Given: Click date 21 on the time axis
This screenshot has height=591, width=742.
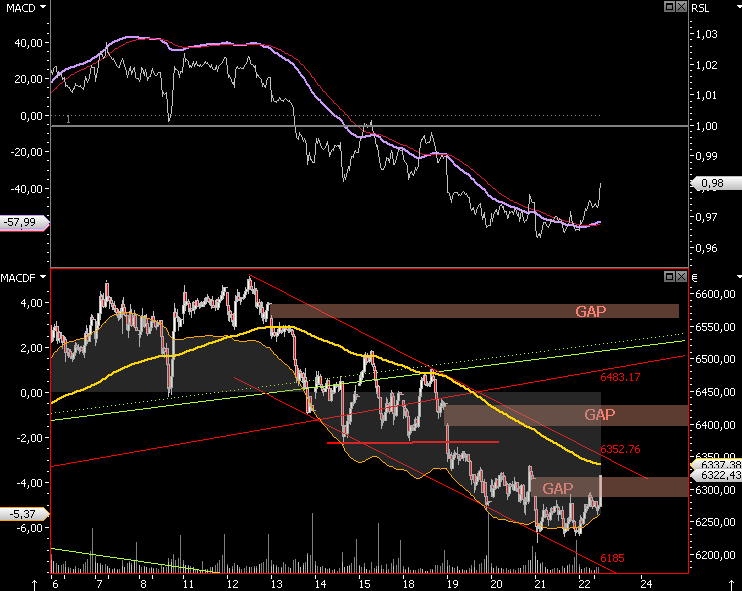Looking at the screenshot, I should tap(540, 584).
